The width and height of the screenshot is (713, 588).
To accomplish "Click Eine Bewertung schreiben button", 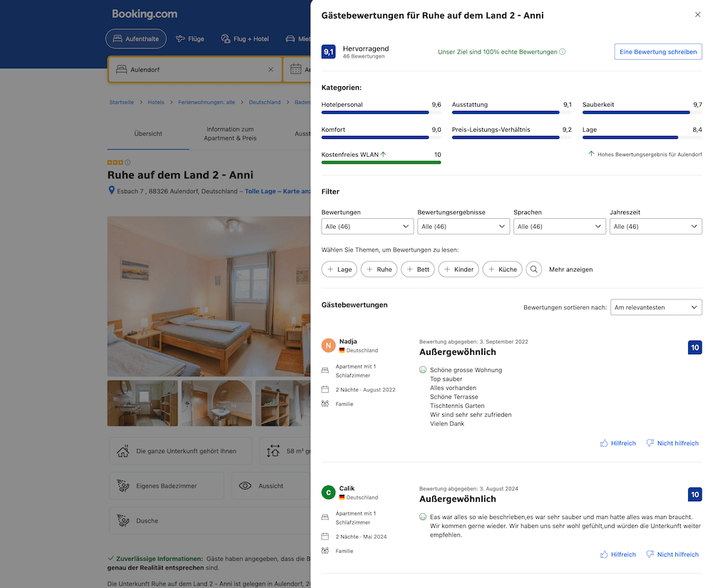I will [x=657, y=52].
